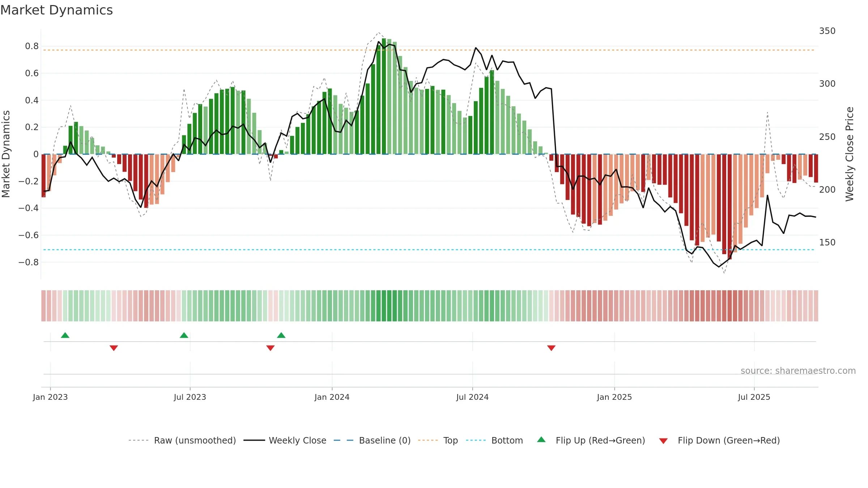Click the −0.8 left axis tick label
The image size is (868, 488).
tap(29, 262)
